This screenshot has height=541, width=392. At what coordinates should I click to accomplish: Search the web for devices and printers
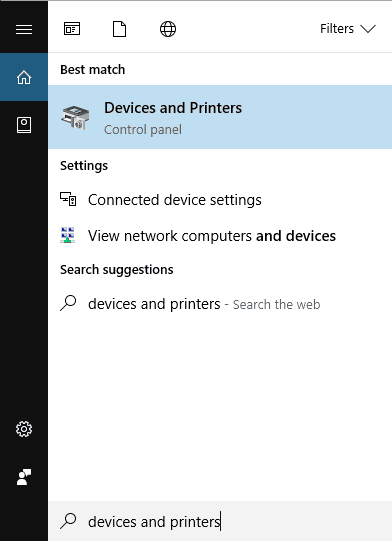(x=220, y=304)
